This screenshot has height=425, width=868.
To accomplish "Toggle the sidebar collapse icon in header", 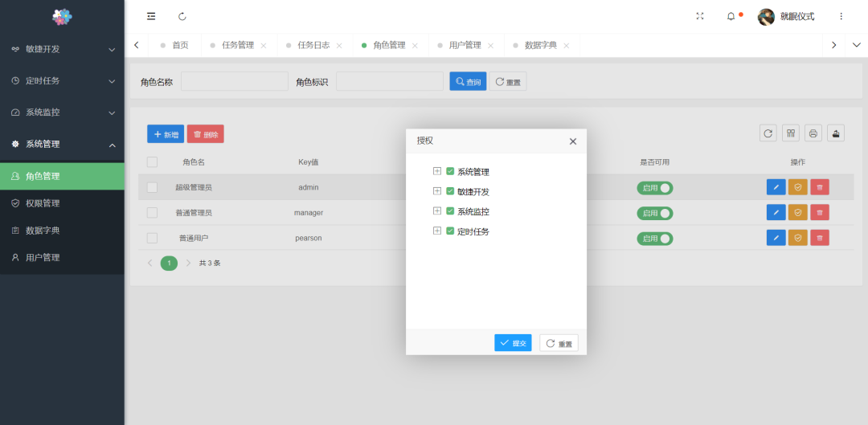I will point(151,17).
